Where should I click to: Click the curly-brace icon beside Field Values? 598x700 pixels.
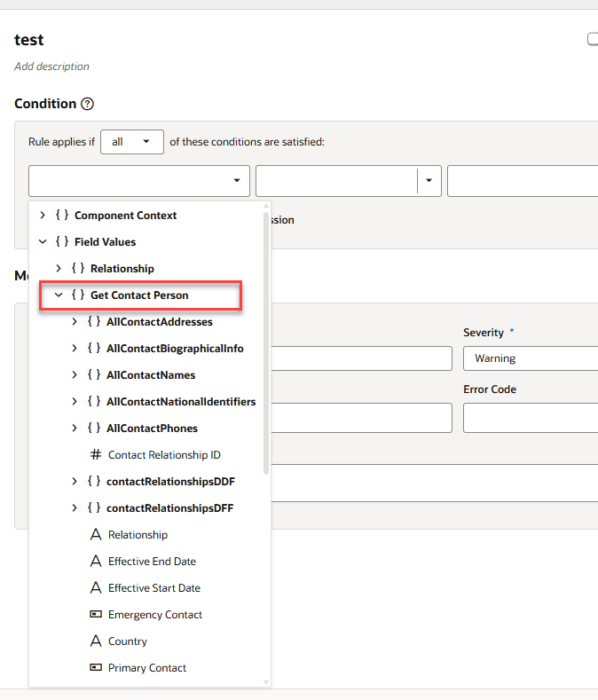[x=62, y=242]
